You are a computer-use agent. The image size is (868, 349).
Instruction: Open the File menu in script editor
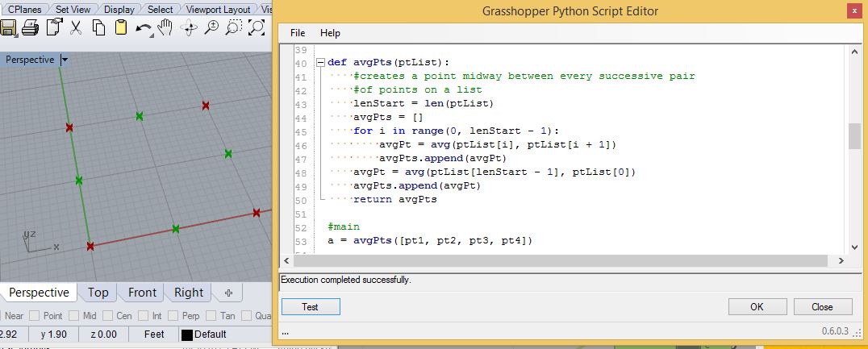pos(298,33)
